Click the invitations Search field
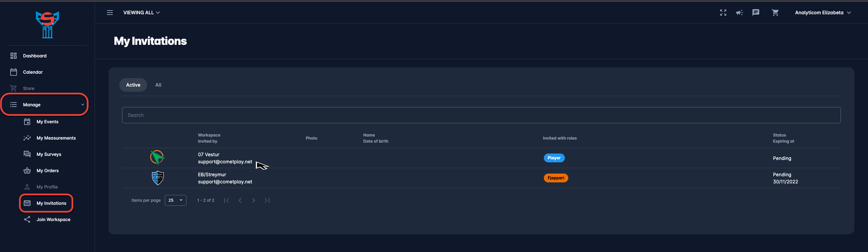The image size is (868, 252). (481, 115)
